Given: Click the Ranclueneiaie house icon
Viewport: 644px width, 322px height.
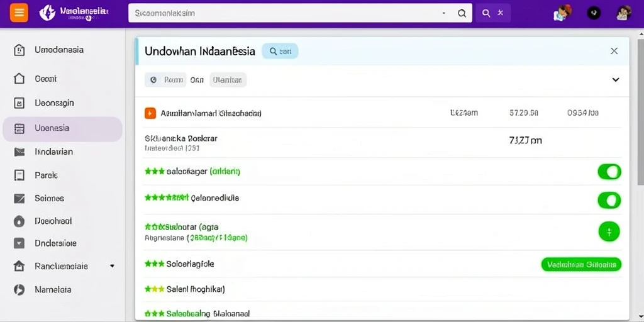Looking at the screenshot, I should [x=19, y=266].
